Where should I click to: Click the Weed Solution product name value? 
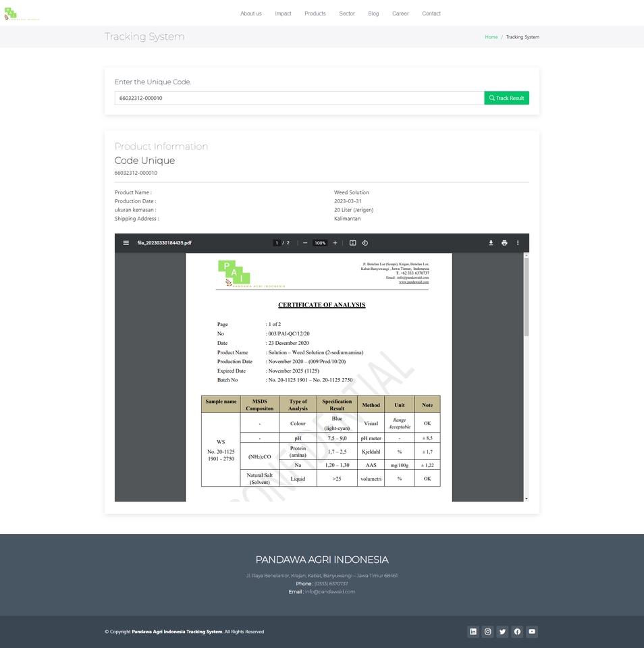(351, 192)
